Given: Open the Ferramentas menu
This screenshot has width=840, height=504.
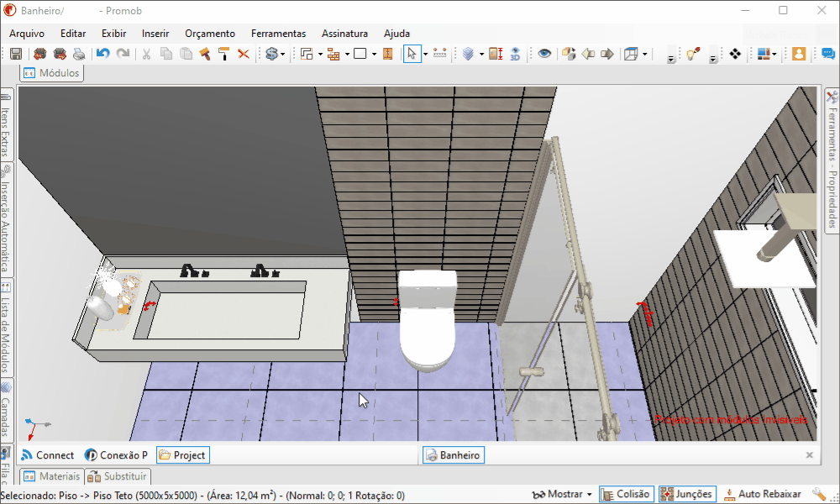Looking at the screenshot, I should 279,34.
